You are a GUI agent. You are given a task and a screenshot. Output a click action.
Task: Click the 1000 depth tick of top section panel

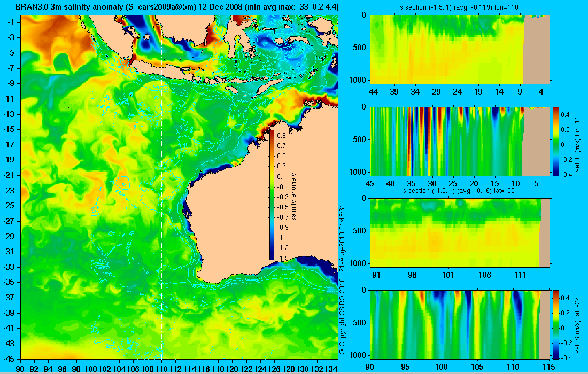pos(358,80)
